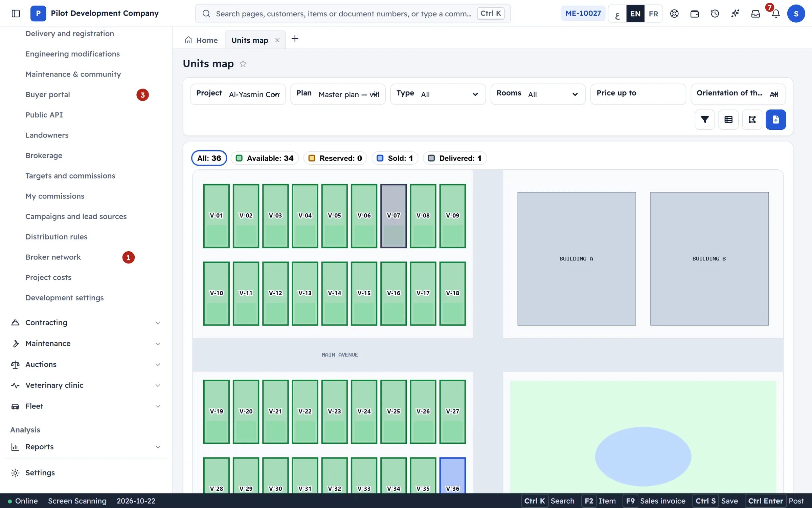Filter units by Reserved: 0
This screenshot has height=508, width=812.
335,158
